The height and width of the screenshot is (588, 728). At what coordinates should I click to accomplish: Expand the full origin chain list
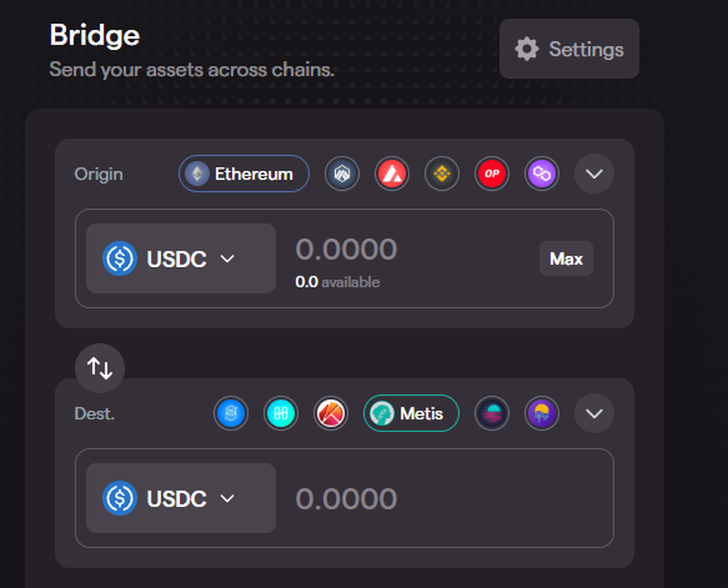click(x=594, y=175)
